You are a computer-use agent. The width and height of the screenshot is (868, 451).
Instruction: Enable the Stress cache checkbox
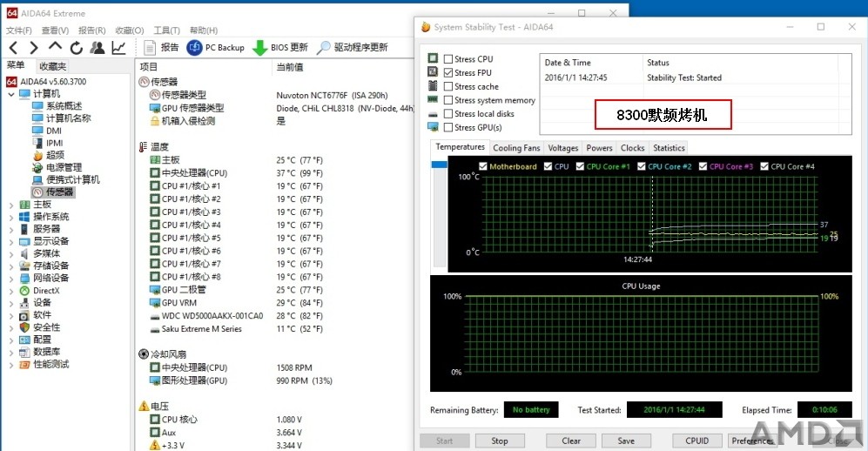click(448, 86)
